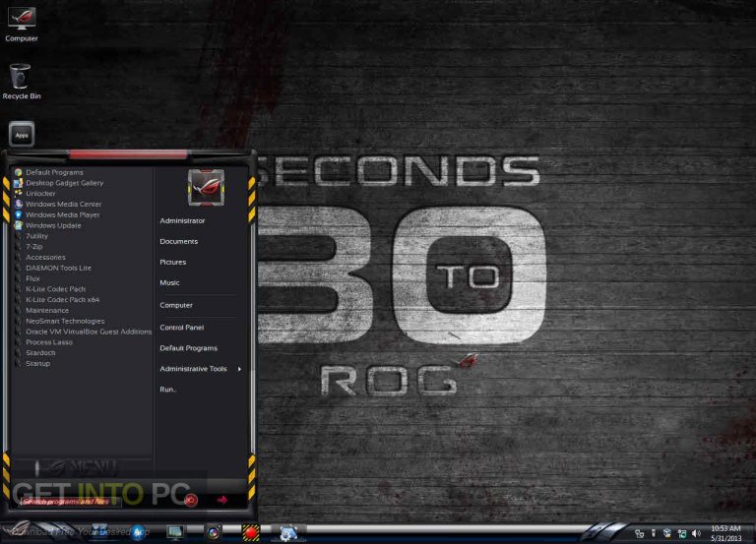Screen dimensions: 756x544
Task: Expand the Flux folder
Action: point(27,278)
